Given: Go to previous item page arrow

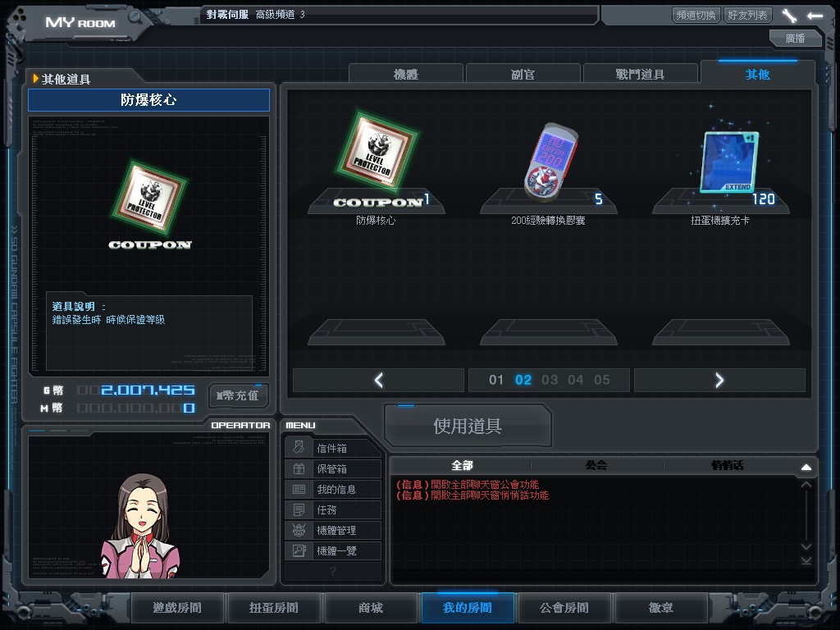Looking at the screenshot, I should click(378, 381).
